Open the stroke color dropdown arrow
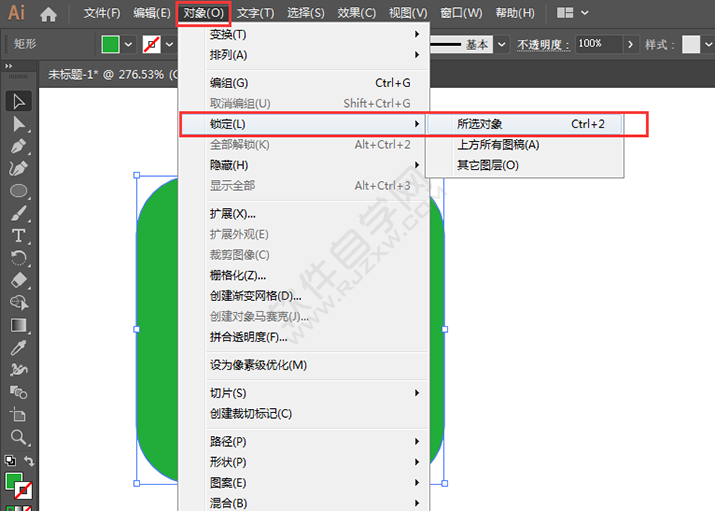The height and width of the screenshot is (511, 715). pos(170,44)
